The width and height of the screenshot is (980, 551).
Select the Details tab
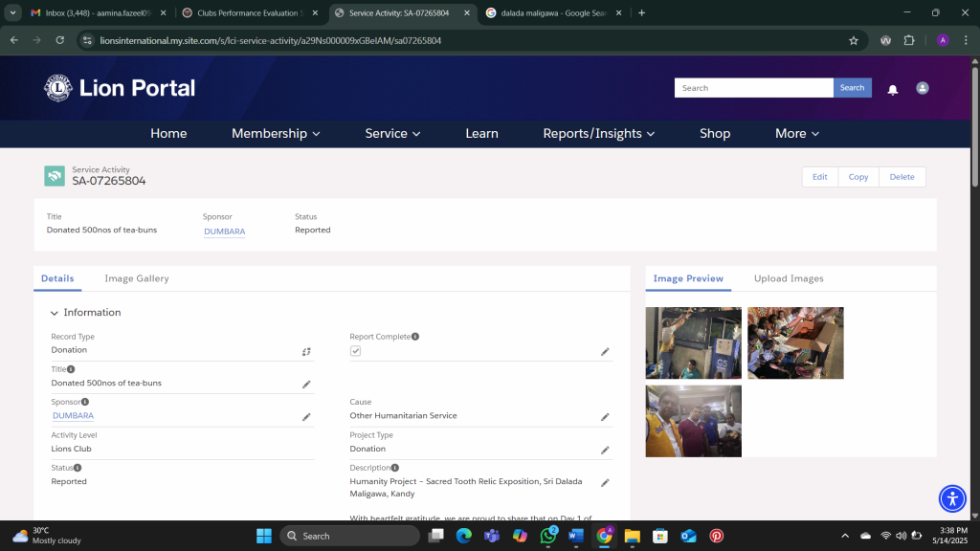[57, 278]
